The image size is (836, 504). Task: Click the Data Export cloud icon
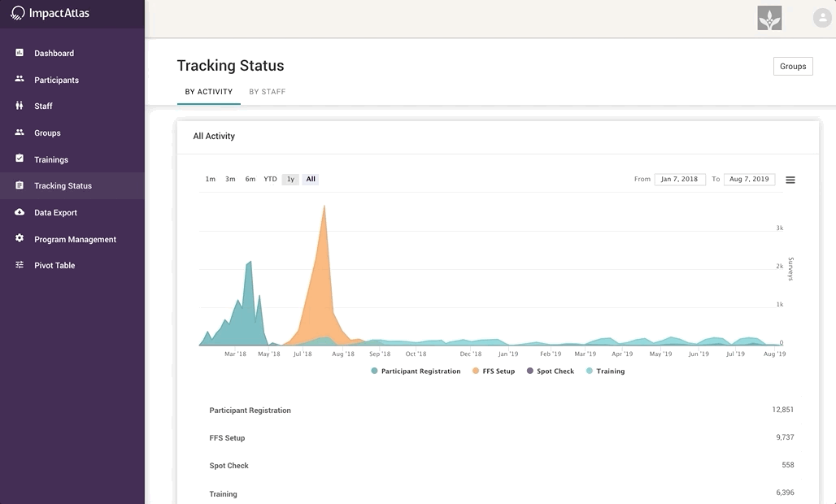tap(20, 211)
